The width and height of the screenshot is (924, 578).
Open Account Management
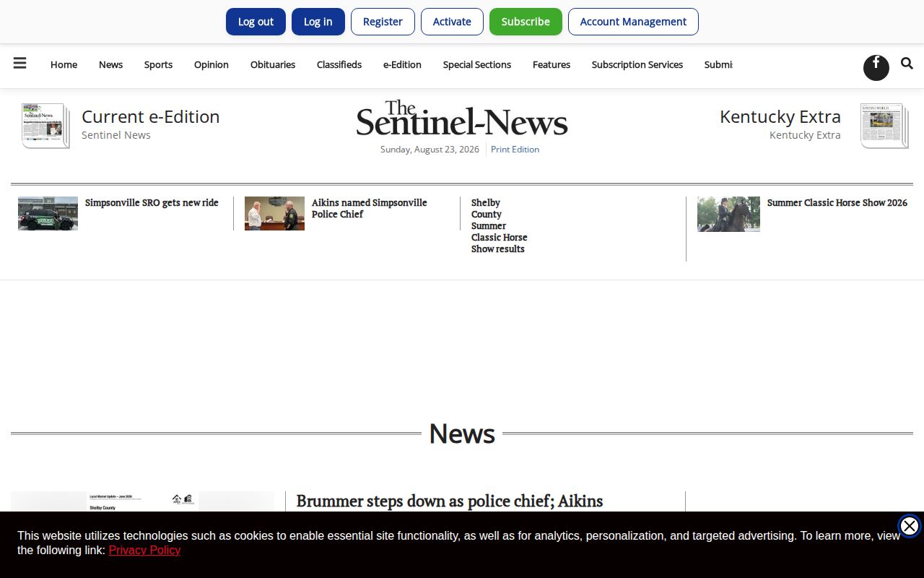coord(633,22)
